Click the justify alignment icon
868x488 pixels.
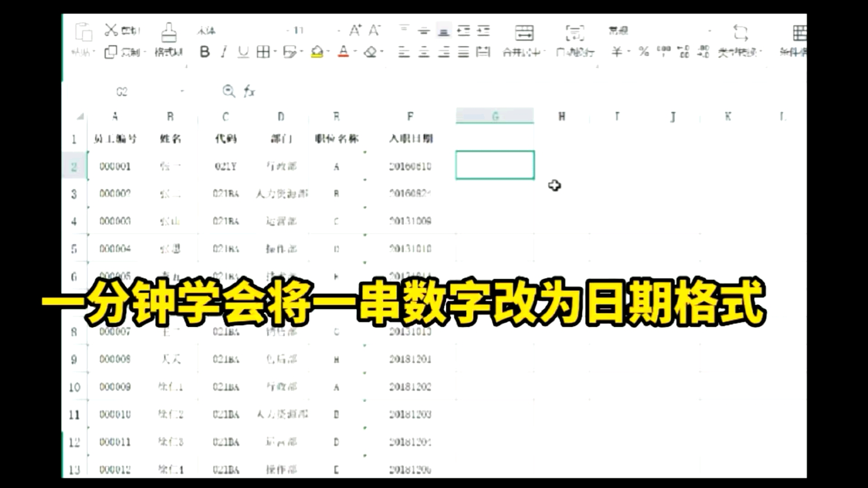(463, 52)
